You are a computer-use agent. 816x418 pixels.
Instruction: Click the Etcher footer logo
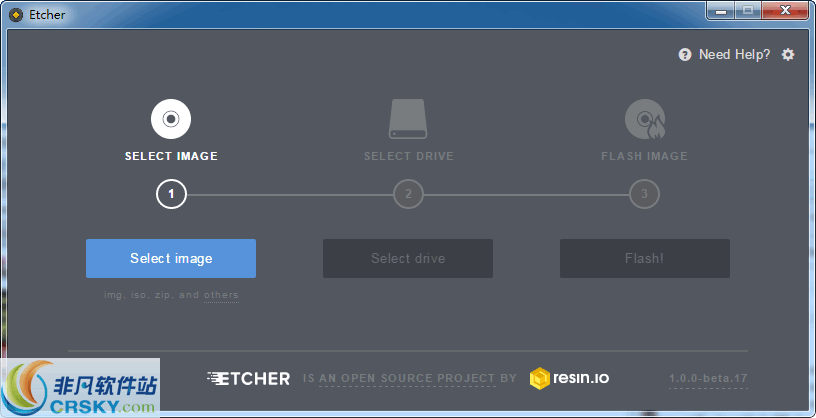248,378
